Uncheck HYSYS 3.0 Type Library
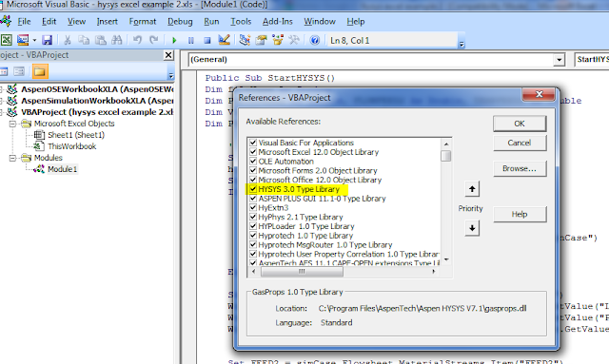 (x=253, y=189)
